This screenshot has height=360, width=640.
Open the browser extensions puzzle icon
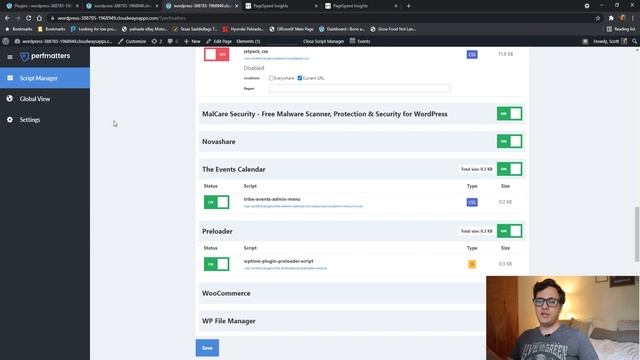pos(611,18)
